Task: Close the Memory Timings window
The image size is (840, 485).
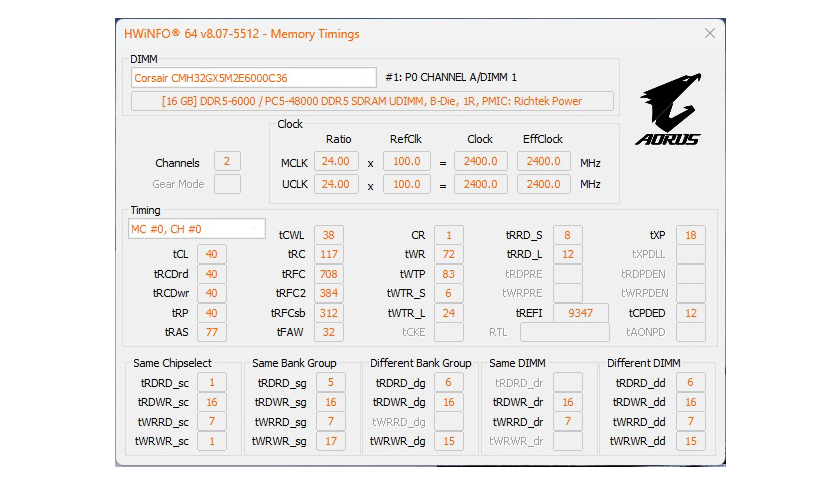Action: (710, 33)
